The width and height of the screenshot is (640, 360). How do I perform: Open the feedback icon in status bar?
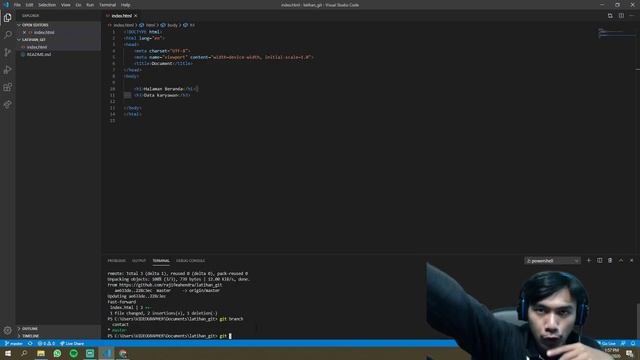point(623,344)
